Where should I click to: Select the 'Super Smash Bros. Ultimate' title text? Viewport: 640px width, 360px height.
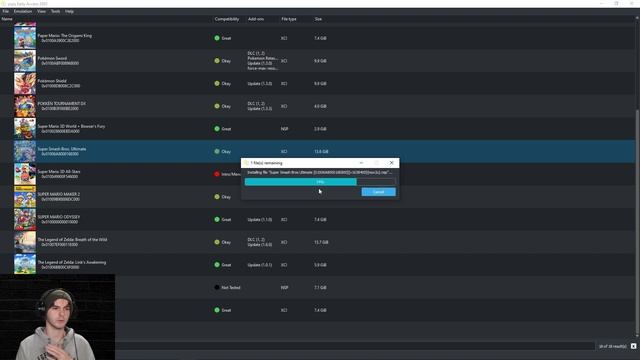click(x=62, y=149)
